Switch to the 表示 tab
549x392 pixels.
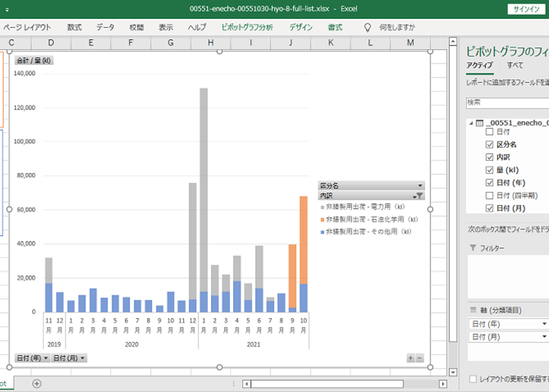[166, 27]
